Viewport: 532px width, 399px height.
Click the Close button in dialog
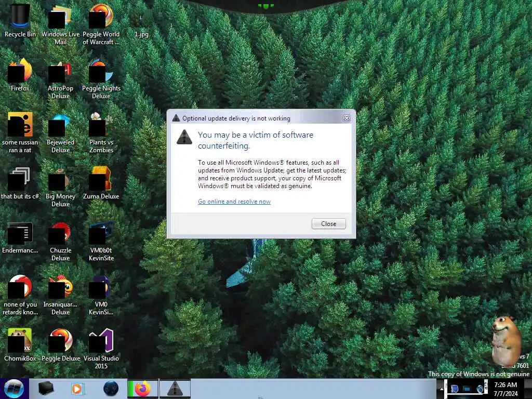coord(328,224)
